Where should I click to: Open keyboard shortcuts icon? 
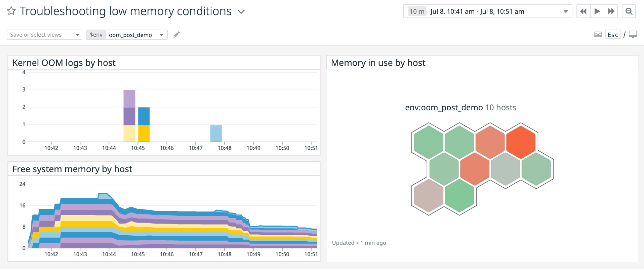pos(598,35)
